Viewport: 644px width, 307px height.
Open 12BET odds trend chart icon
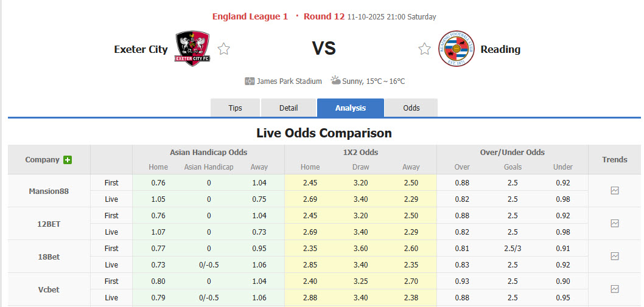614,224
